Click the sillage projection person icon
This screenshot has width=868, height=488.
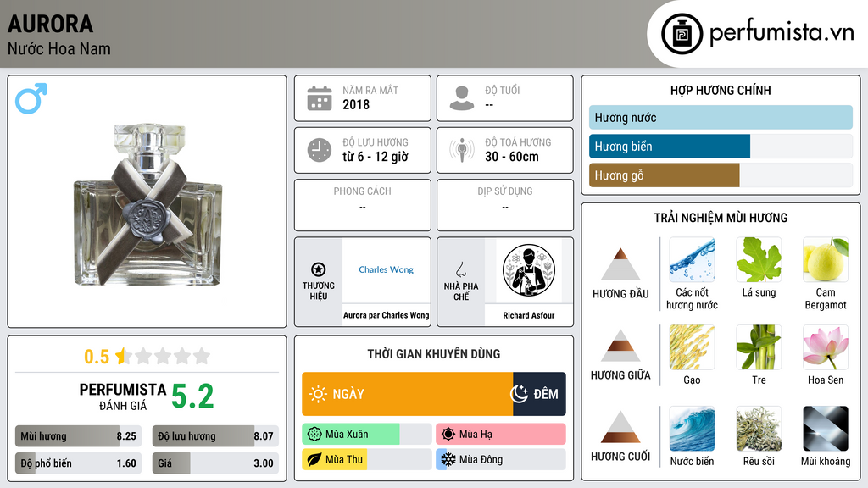coord(462,150)
